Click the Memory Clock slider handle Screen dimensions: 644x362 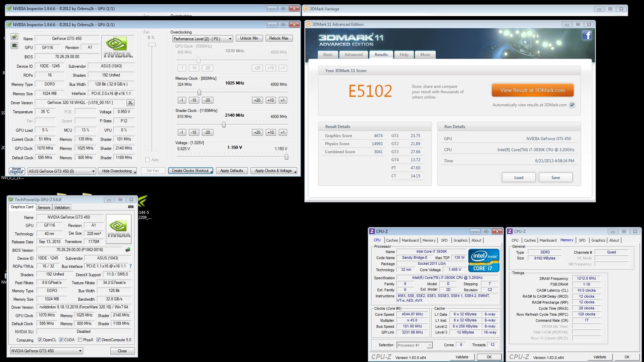point(199,92)
